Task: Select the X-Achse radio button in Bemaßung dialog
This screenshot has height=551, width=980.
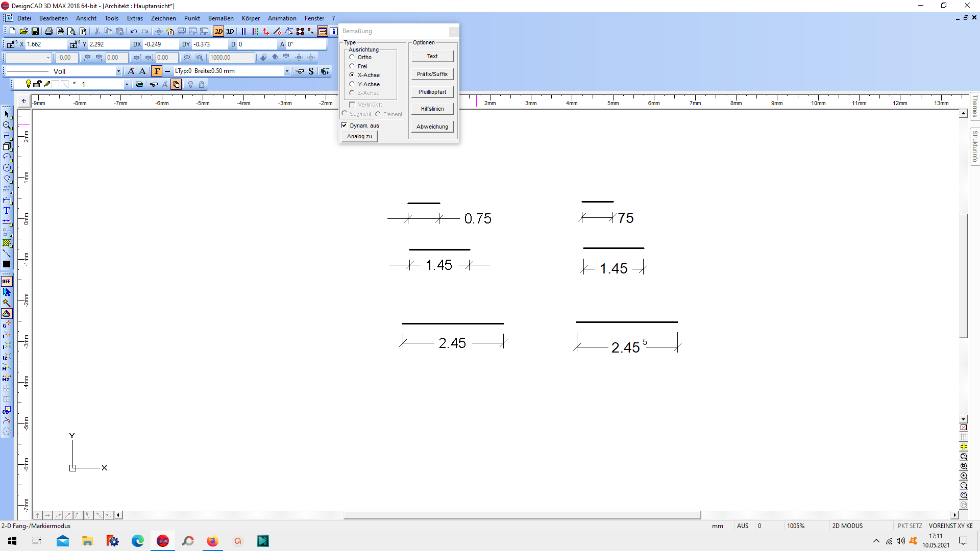Action: coord(352,75)
